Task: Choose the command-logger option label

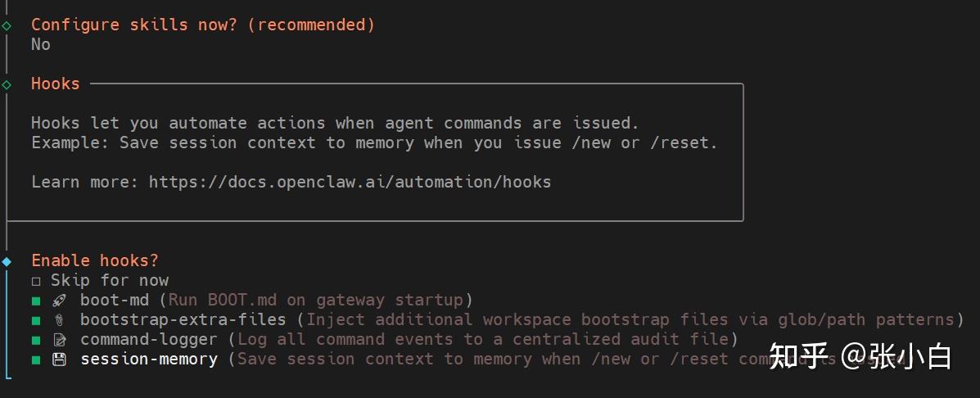Action: tap(149, 340)
